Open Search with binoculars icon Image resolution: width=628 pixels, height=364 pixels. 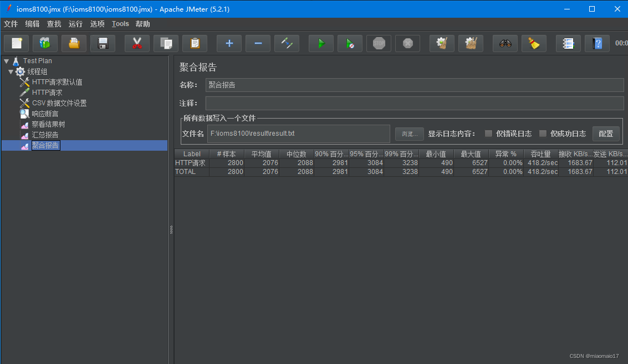coord(505,43)
